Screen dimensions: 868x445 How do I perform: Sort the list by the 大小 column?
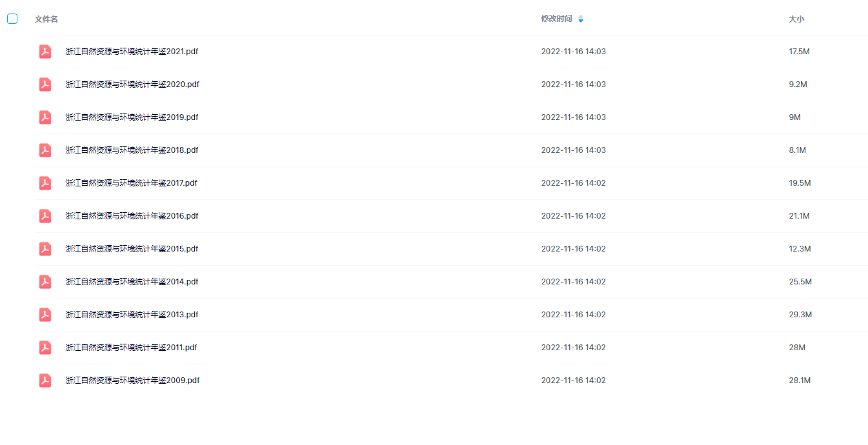[x=796, y=19]
